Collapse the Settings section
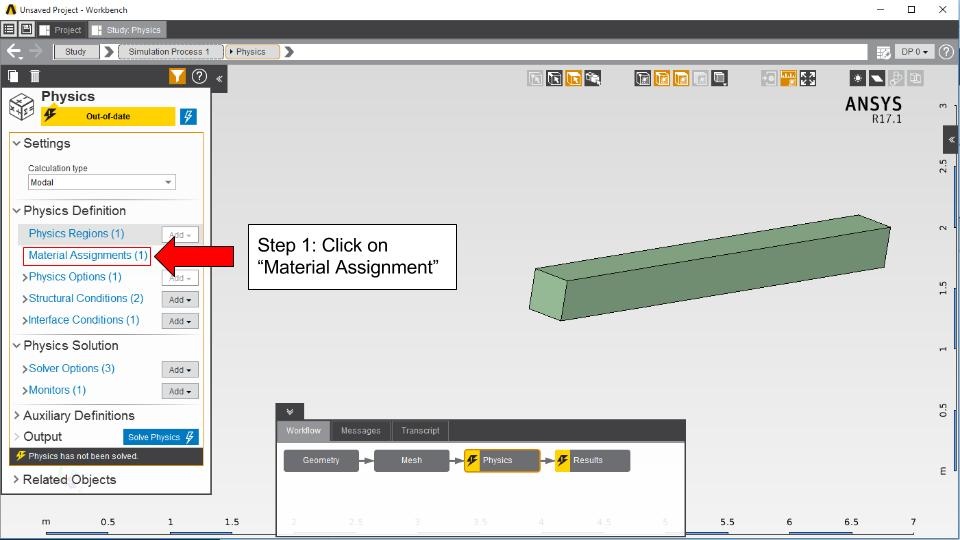 tap(17, 143)
